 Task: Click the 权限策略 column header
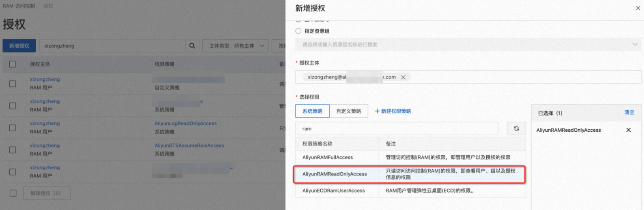pos(165,64)
